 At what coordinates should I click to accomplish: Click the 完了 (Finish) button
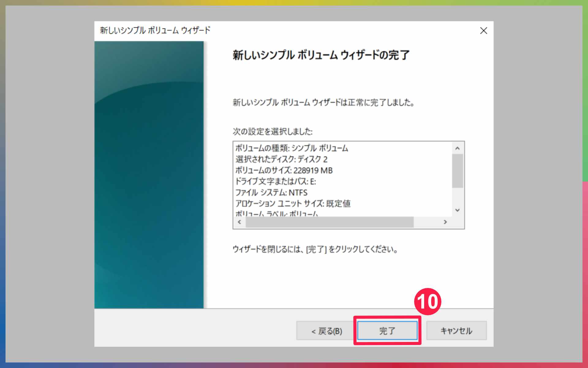(x=387, y=331)
